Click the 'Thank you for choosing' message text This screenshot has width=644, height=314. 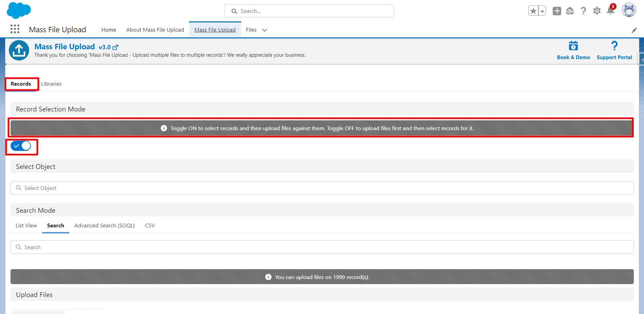pos(170,55)
